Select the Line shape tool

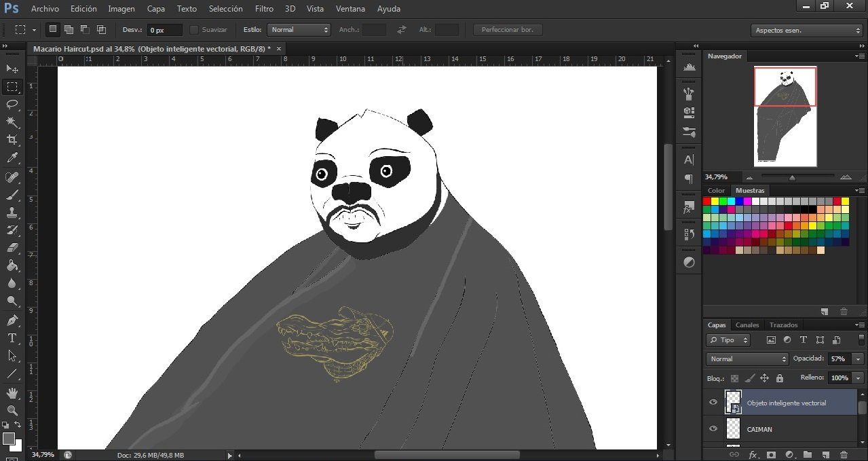pyautogui.click(x=12, y=373)
